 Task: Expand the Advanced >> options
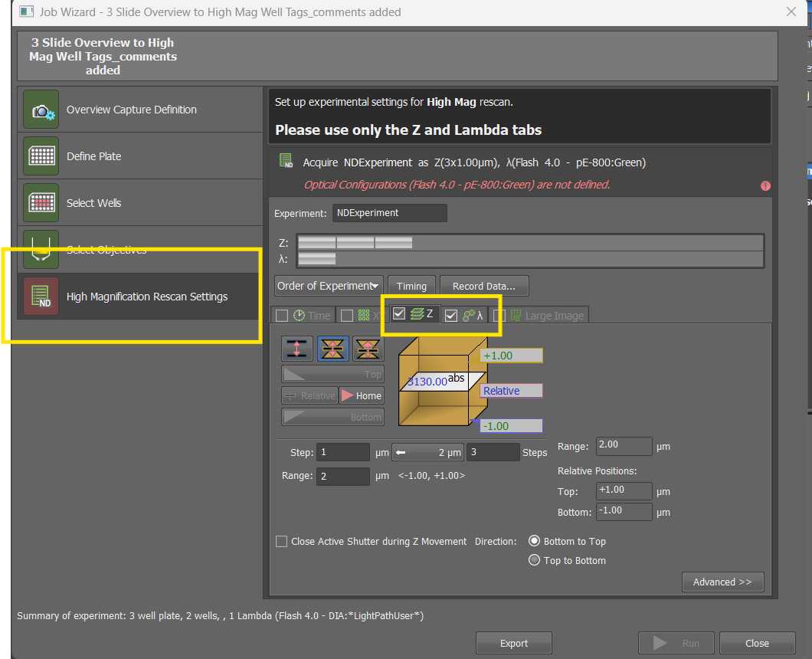tap(722, 582)
